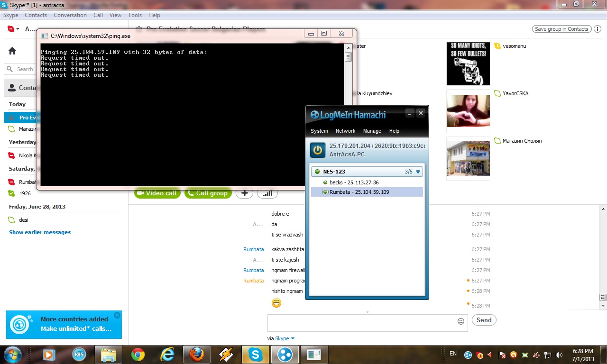Click the green status dot beside Rumbata
Screen dimensions: 607x364
click(x=325, y=192)
